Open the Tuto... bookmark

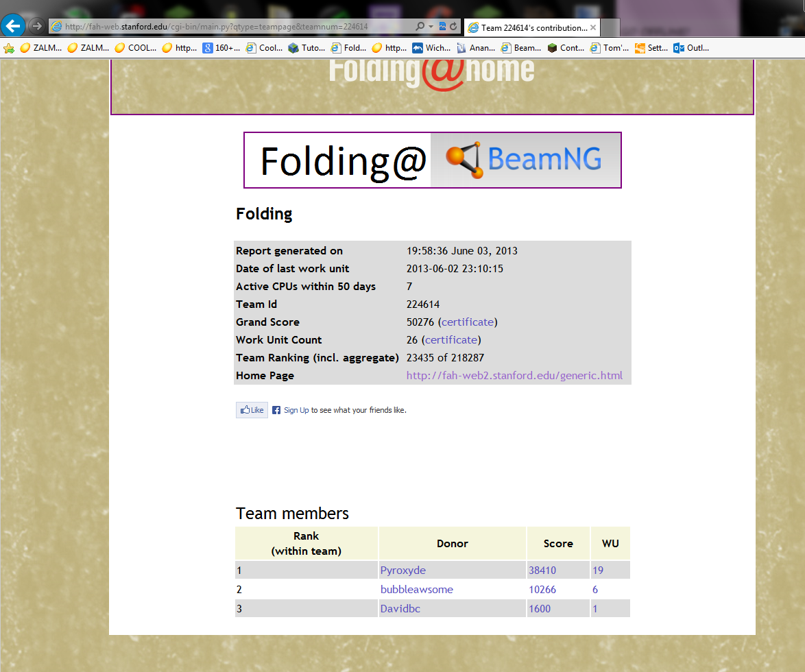coord(307,48)
